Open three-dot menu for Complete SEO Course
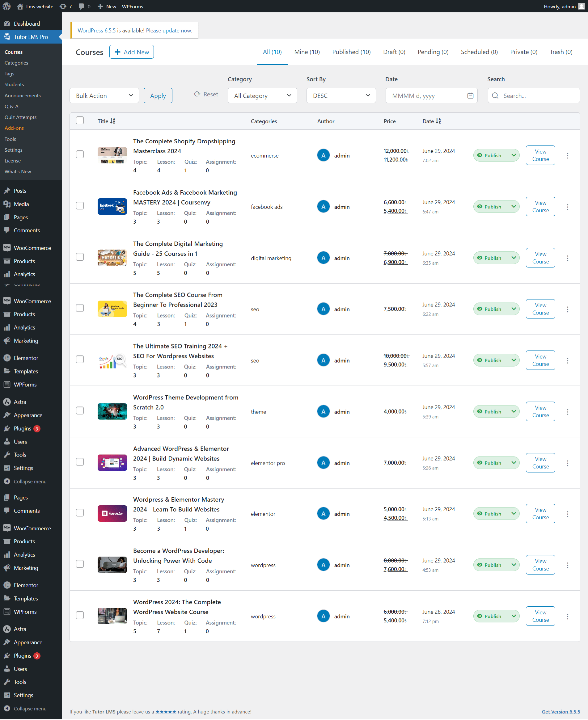This screenshot has width=588, height=720. [567, 309]
